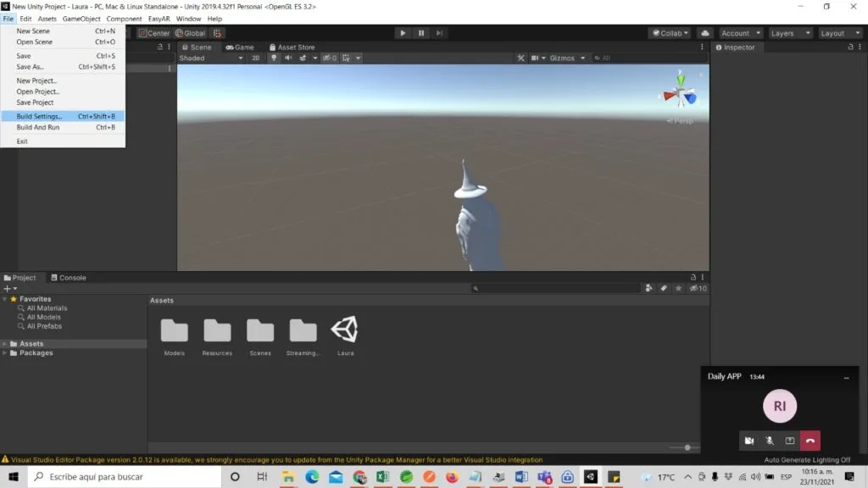This screenshot has height=488, width=868.
Task: Toggle scene audio speaker icon
Action: pos(288,58)
